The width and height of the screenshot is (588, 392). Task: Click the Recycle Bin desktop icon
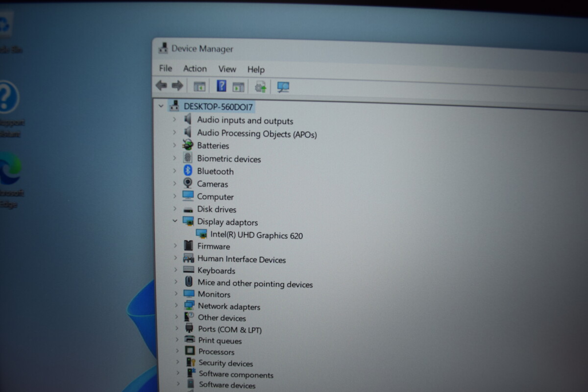tap(5, 25)
